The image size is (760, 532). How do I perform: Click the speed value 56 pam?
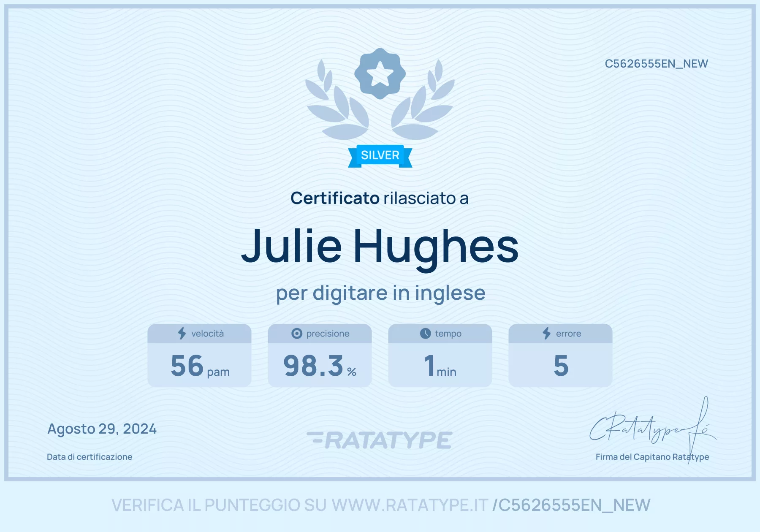(x=200, y=366)
